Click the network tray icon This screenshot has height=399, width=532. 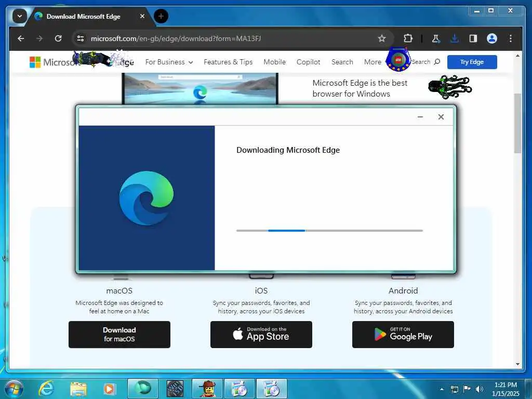(x=454, y=389)
